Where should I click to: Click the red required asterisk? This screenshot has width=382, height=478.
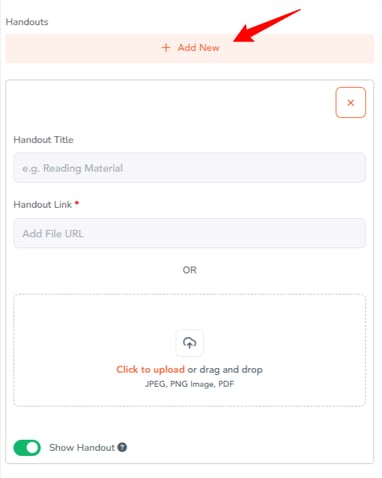point(77,203)
